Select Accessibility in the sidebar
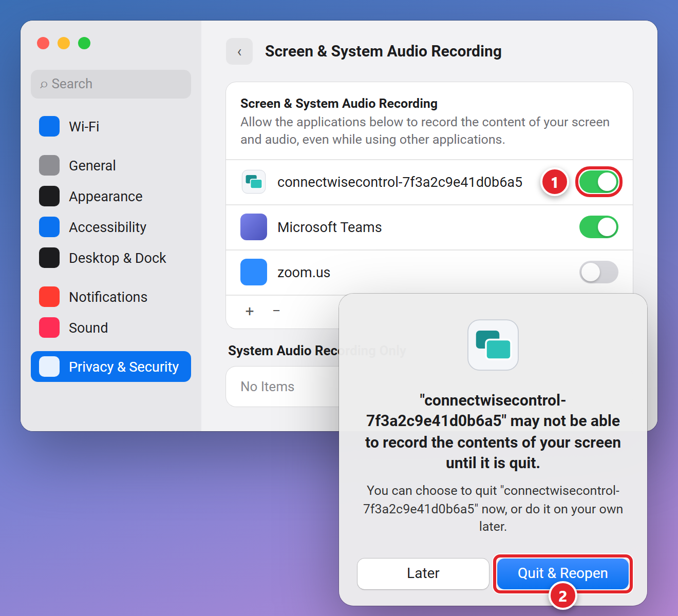The width and height of the screenshot is (678, 616). pos(111,227)
